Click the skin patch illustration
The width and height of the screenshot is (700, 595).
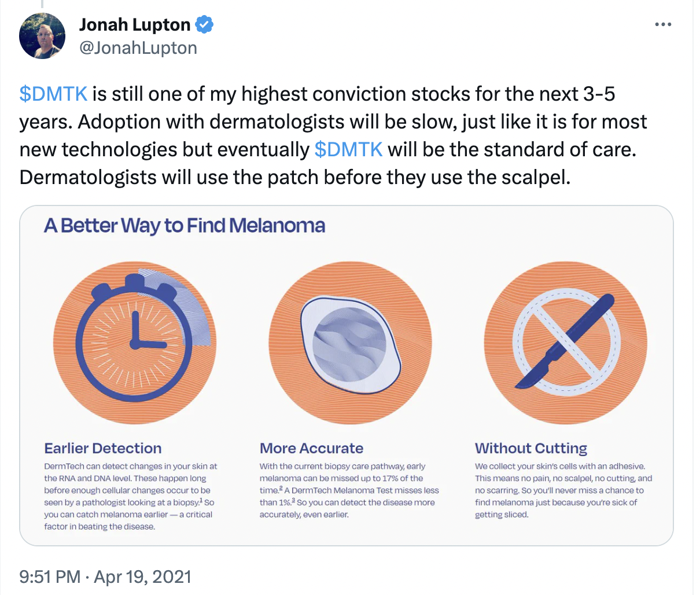coord(350,342)
